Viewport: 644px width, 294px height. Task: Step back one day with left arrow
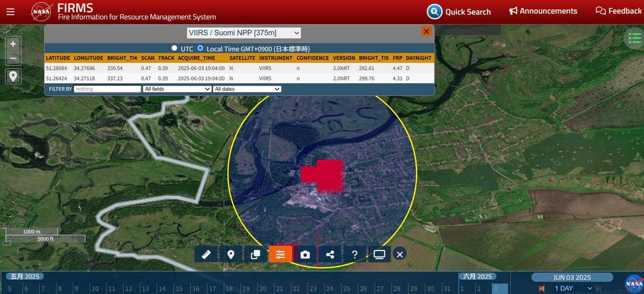point(542,289)
